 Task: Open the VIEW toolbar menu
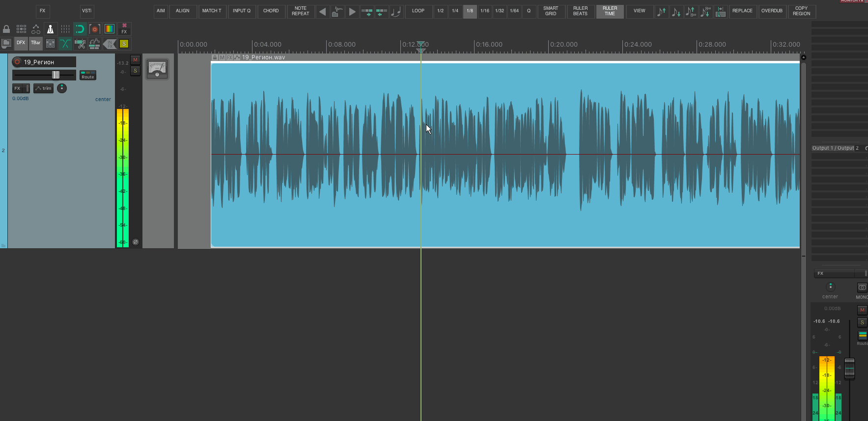point(639,11)
